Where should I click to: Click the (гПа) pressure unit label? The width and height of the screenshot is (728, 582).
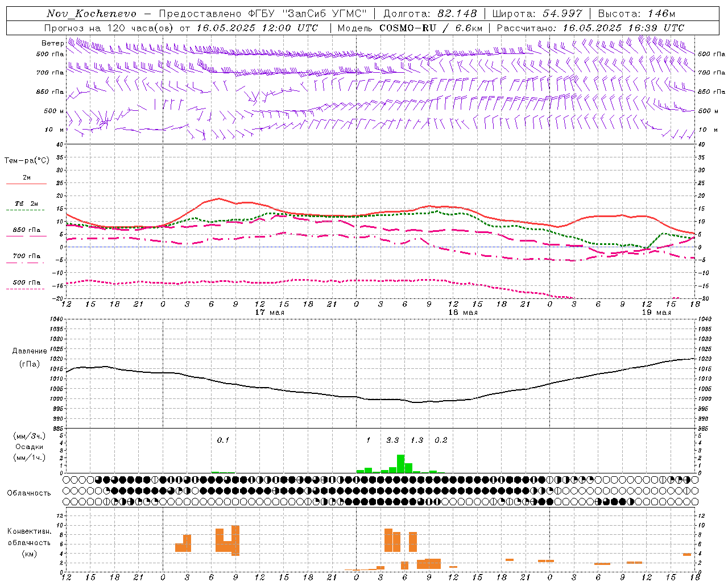coord(30,364)
